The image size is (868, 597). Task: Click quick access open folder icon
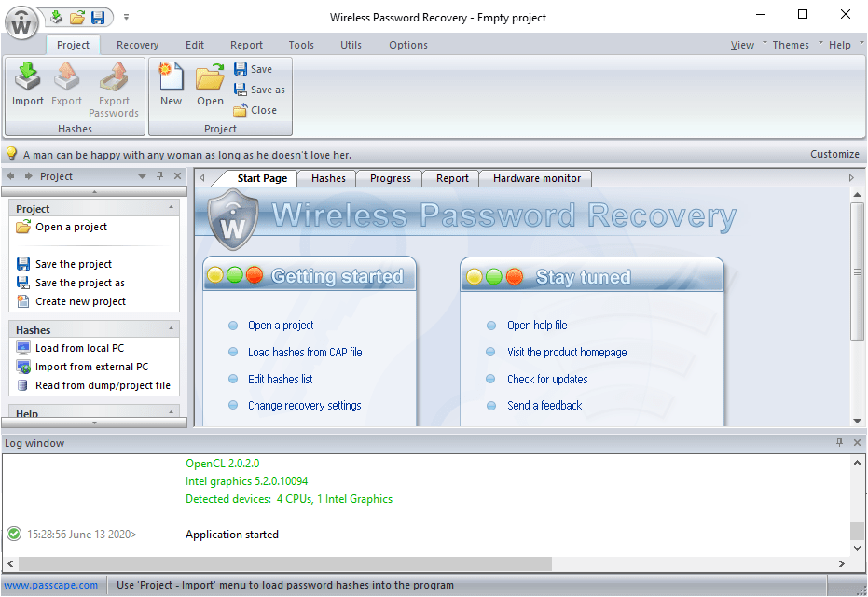tap(77, 17)
